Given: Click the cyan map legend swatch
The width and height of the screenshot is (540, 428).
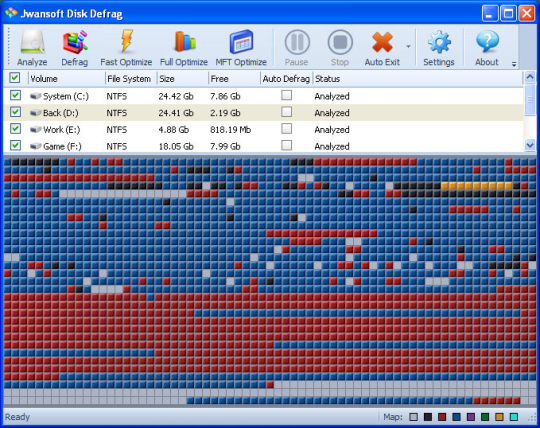Looking at the screenshot, I should click(514, 417).
